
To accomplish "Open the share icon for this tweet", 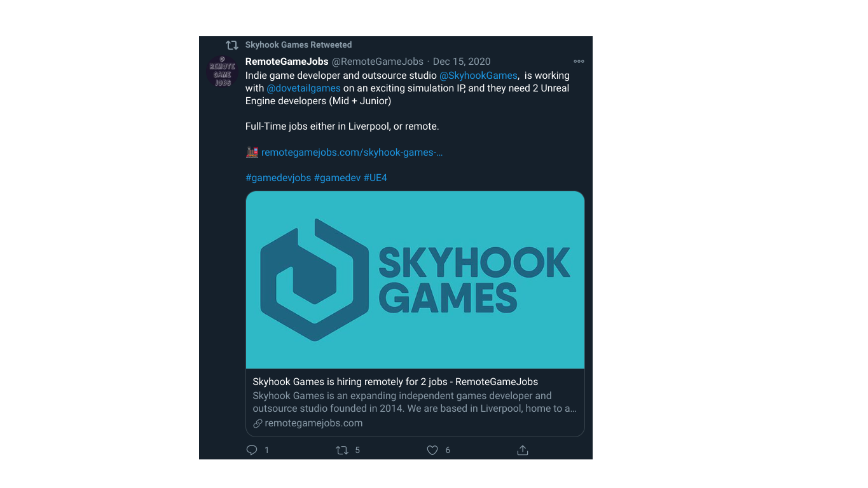I will (523, 450).
